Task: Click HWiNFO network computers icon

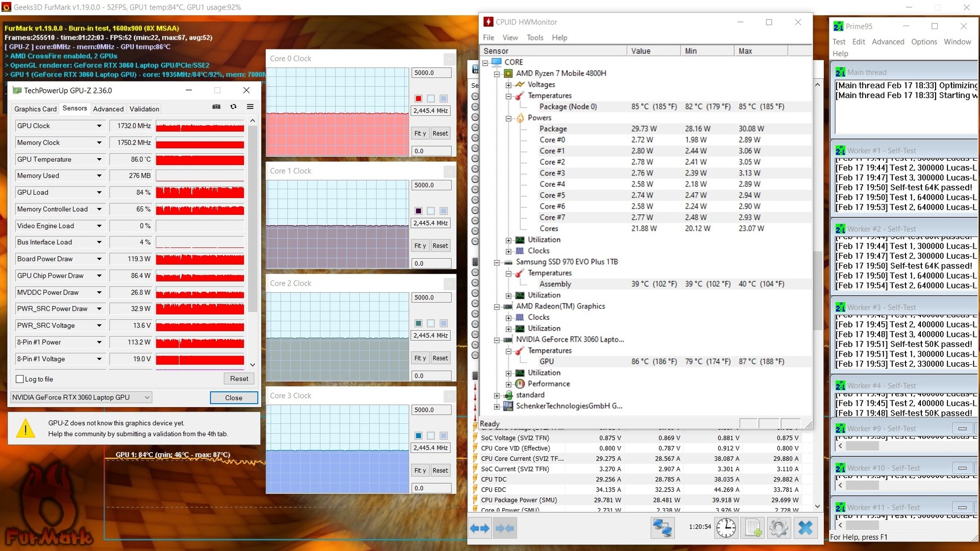Action: (663, 528)
